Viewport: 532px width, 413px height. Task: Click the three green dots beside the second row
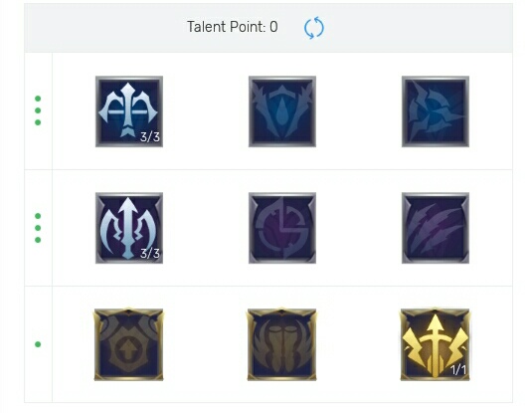[38, 228]
